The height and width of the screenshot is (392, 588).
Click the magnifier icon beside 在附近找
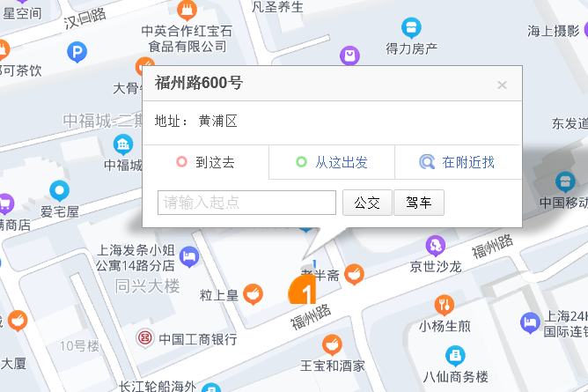point(427,162)
